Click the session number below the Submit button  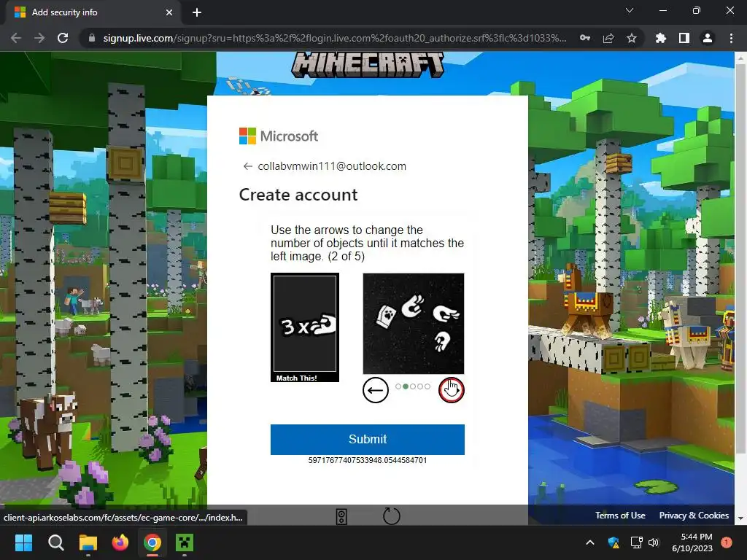368,461
